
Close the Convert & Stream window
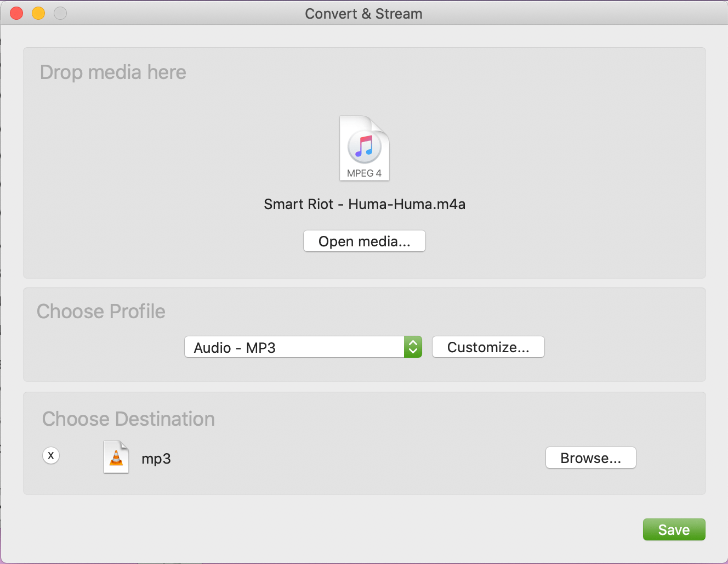[16, 13]
